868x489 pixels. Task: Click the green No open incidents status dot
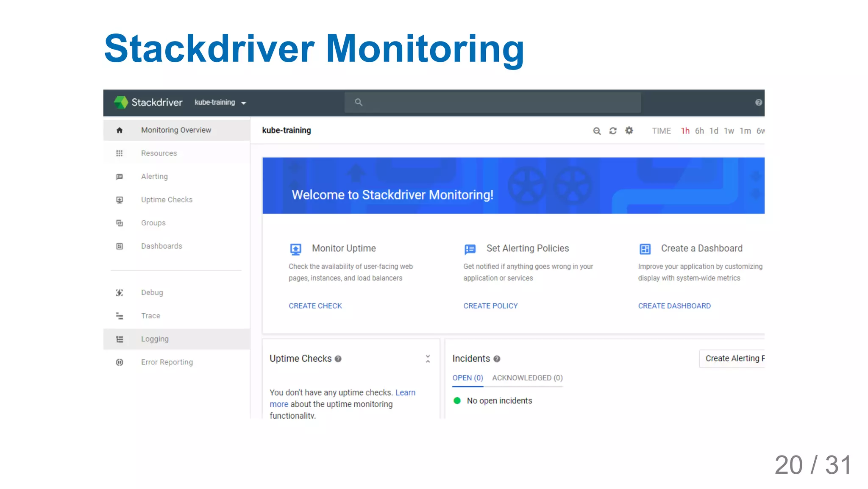(x=457, y=401)
